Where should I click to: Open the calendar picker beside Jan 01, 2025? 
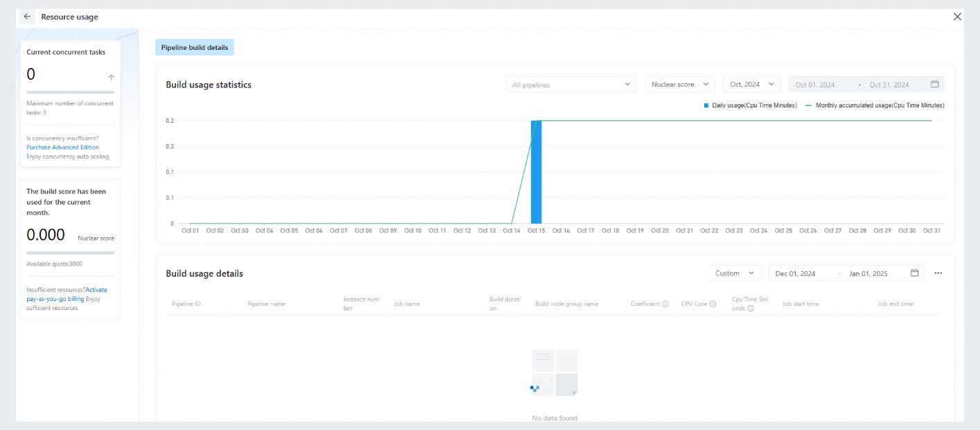pos(915,273)
